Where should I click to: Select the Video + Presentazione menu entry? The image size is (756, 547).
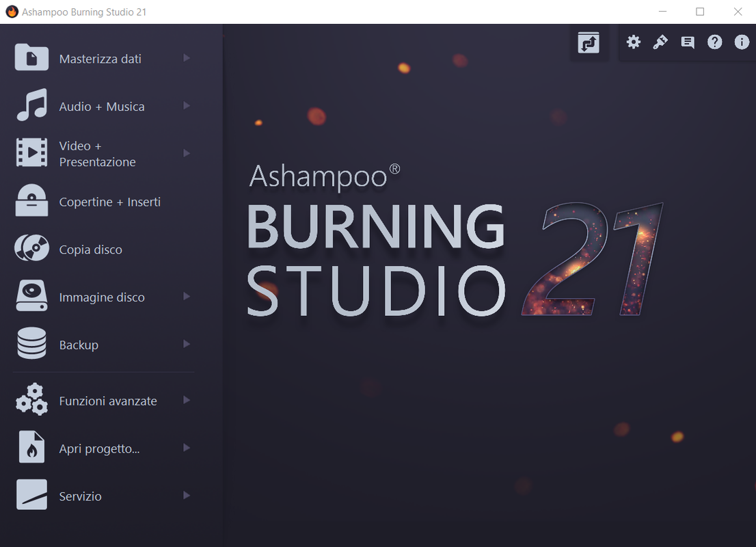coord(103,153)
